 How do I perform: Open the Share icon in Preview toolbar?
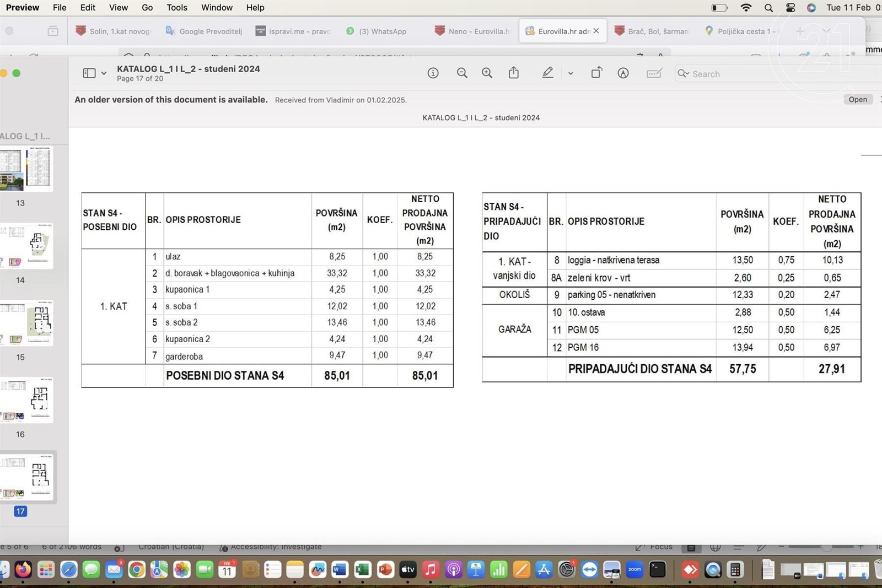[514, 73]
